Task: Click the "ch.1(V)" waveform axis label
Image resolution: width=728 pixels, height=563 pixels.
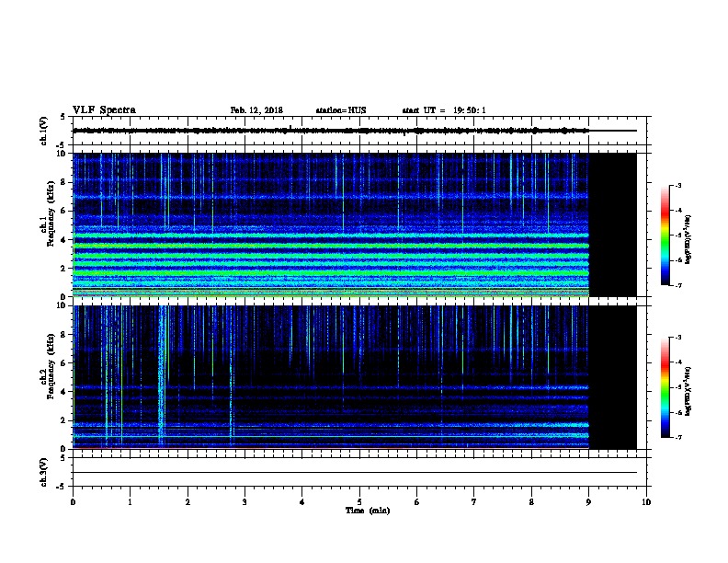Action: 44,131
